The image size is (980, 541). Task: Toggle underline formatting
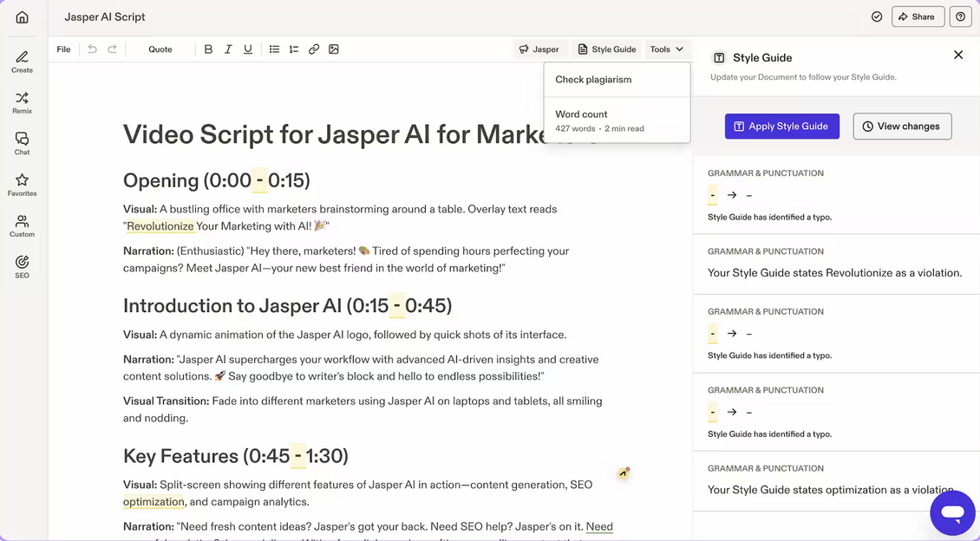tap(248, 49)
